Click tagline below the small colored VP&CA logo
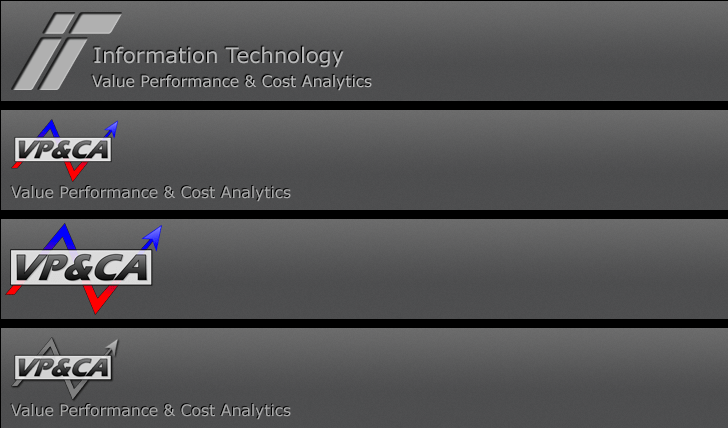The height and width of the screenshot is (428, 728). [151, 192]
